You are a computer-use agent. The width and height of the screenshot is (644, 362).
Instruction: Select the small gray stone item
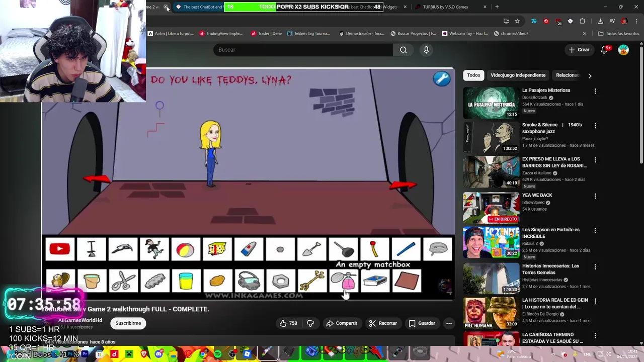click(x=280, y=249)
